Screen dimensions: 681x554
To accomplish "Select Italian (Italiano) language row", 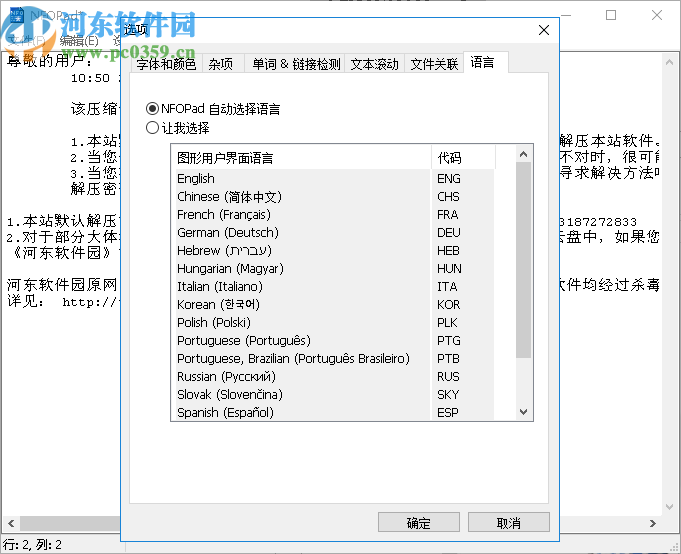I will coord(301,287).
